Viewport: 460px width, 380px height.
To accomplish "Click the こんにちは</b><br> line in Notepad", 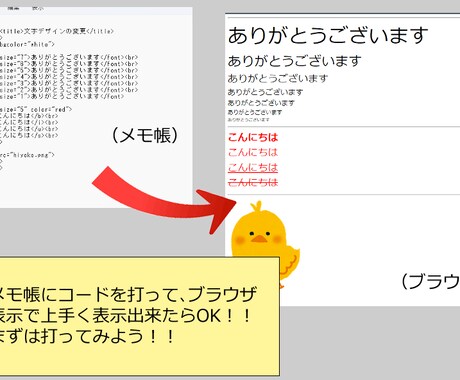I will [29, 116].
